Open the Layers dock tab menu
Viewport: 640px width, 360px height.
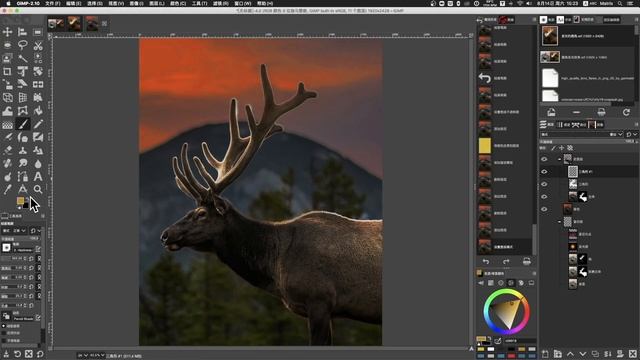pyautogui.click(x=636, y=124)
